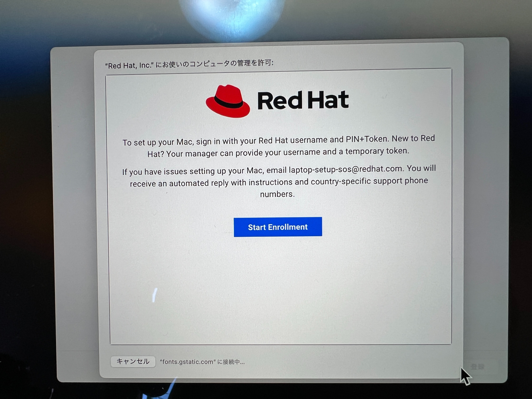Screen dimensions: 532x399
Task: Click the word "numbers." in the last line
Action: [277, 194]
